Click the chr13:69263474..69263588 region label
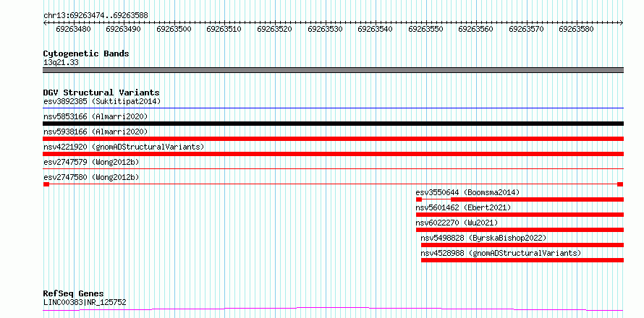Viewport: 644px width, 318px height. (x=96, y=16)
